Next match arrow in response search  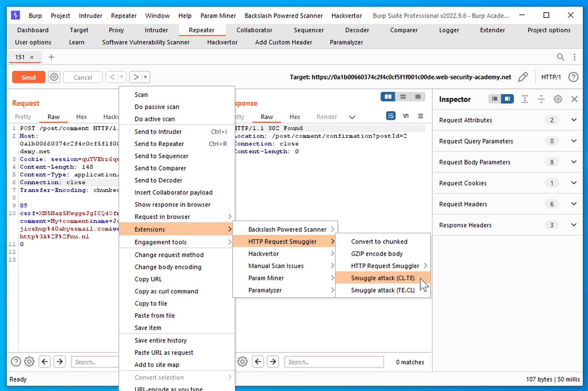click(x=273, y=362)
